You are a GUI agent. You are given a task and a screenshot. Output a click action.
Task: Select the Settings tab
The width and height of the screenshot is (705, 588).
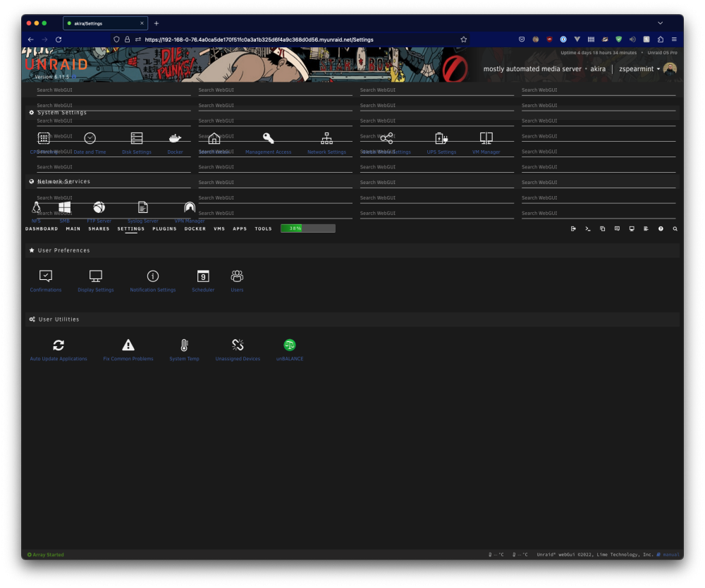point(131,229)
